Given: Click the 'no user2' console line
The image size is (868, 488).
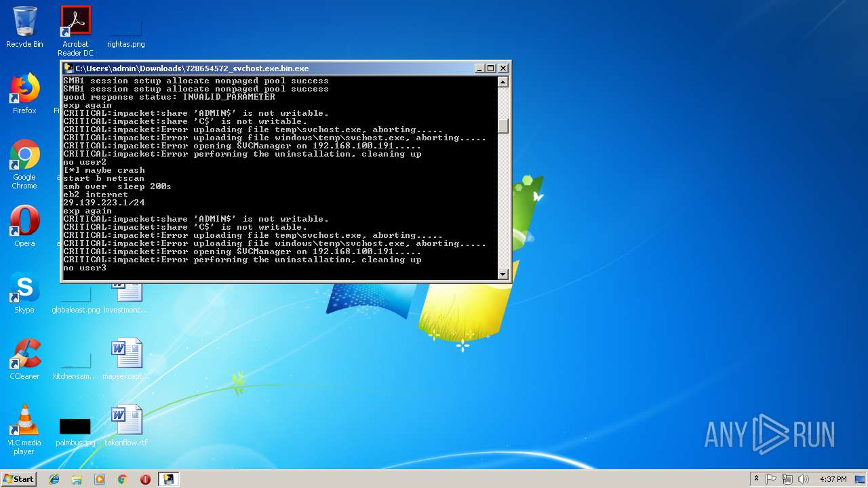Looking at the screenshot, I should [85, 162].
